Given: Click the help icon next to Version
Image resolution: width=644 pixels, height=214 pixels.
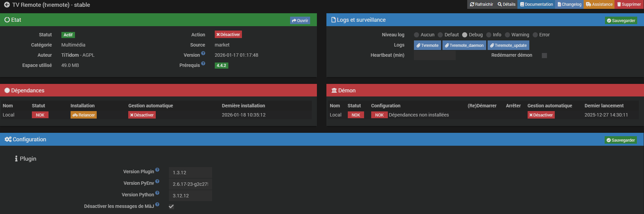Looking at the screenshot, I should pyautogui.click(x=203, y=53).
